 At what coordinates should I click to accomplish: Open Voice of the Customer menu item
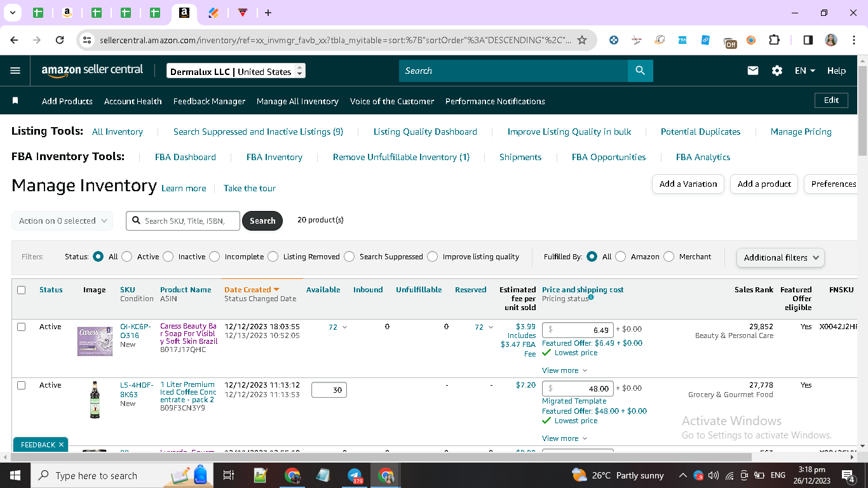pyautogui.click(x=392, y=101)
